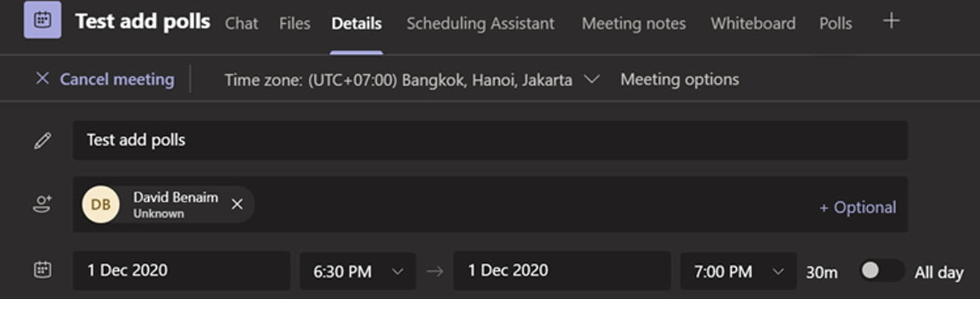
Task: Click David Benaim's DB avatar
Action: (100, 204)
